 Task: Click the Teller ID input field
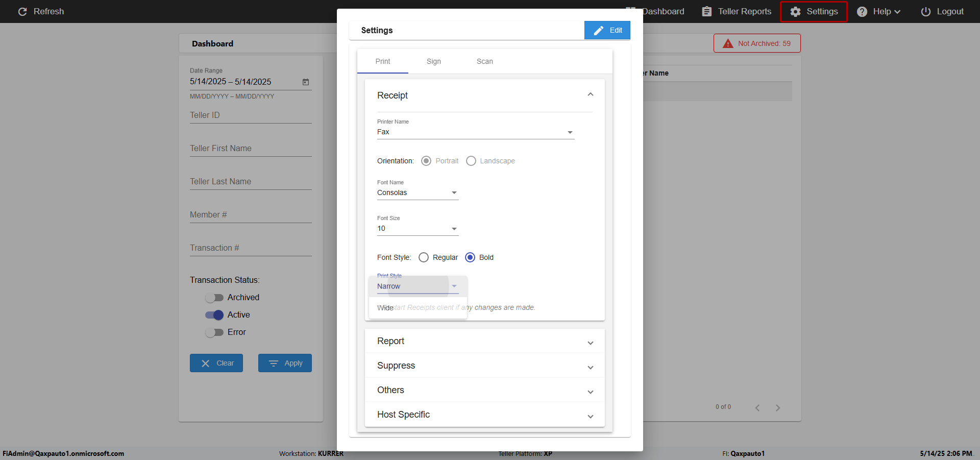[251, 115]
